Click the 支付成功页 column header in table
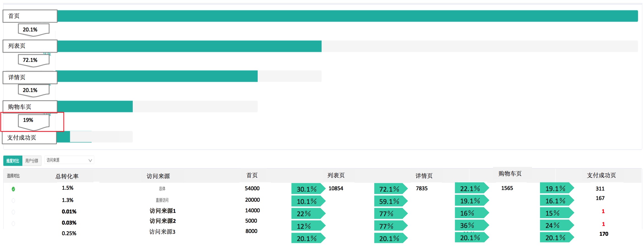The height and width of the screenshot is (250, 644). [x=601, y=175]
